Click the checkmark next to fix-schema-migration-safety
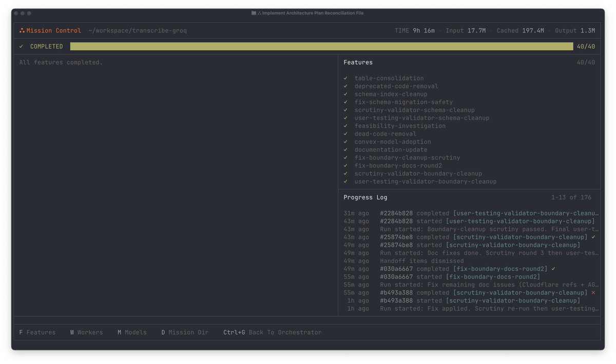The height and width of the screenshot is (364, 616). click(345, 103)
